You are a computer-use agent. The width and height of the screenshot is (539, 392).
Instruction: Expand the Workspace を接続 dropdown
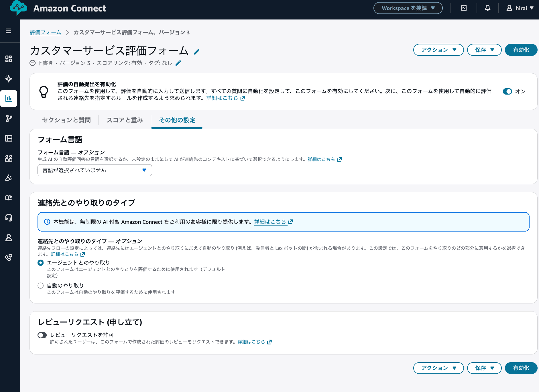click(x=408, y=8)
